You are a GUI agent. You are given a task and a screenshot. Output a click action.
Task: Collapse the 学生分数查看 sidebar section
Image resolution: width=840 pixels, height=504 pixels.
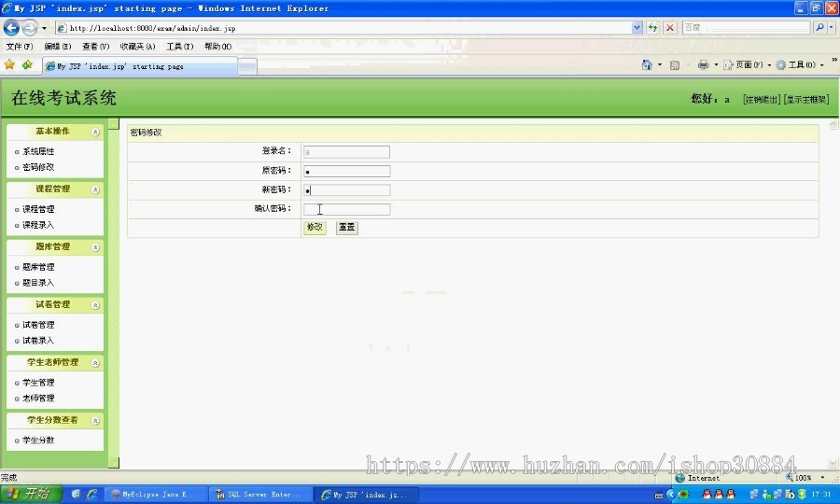point(95,421)
